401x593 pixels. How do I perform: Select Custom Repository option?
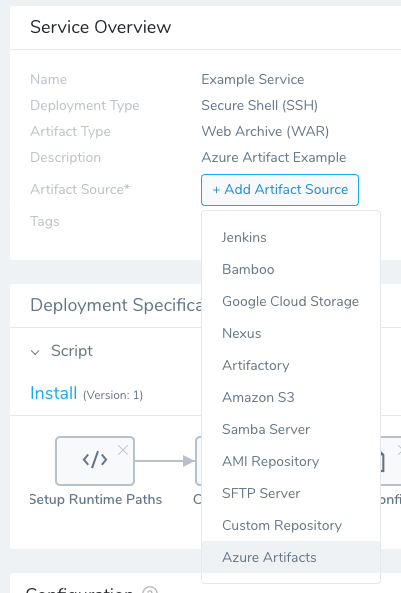pos(291,525)
